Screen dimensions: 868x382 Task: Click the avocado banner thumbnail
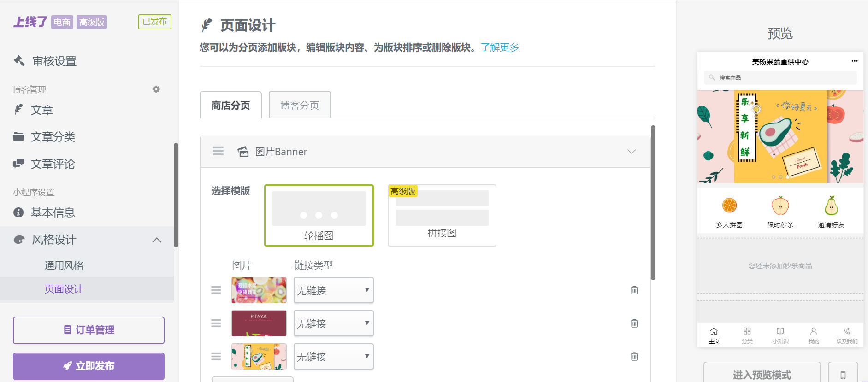click(259, 356)
